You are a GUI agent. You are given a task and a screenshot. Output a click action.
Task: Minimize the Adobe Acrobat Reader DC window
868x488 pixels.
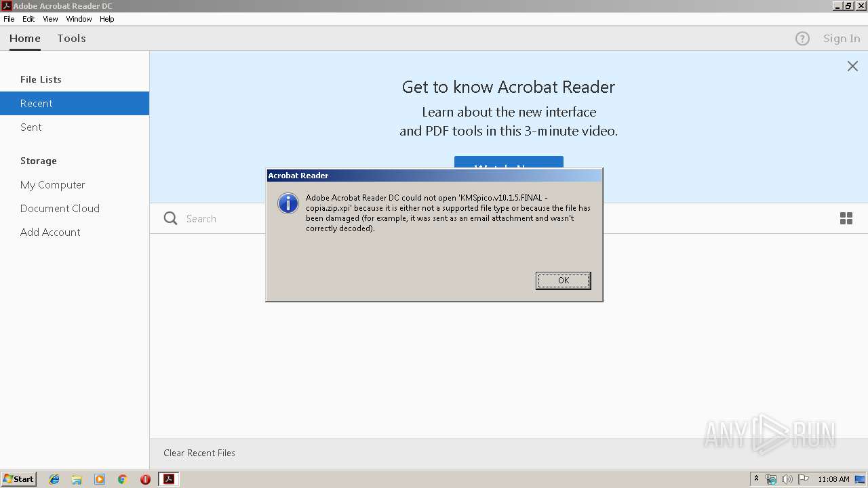tap(838, 5)
